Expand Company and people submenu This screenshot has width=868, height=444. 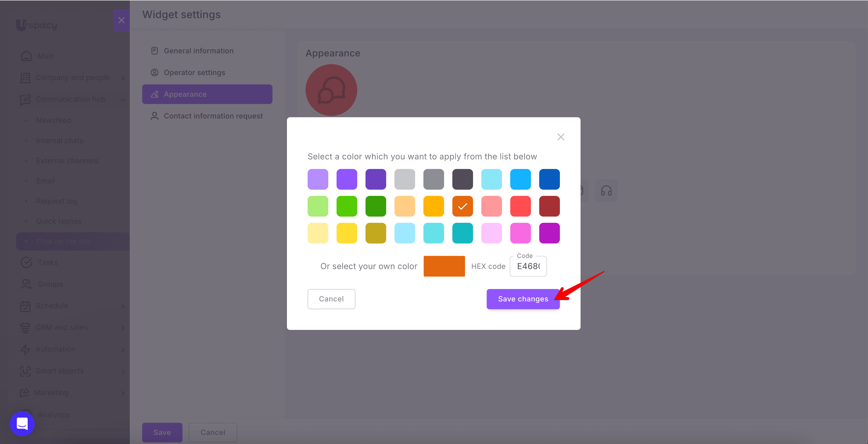(x=123, y=78)
